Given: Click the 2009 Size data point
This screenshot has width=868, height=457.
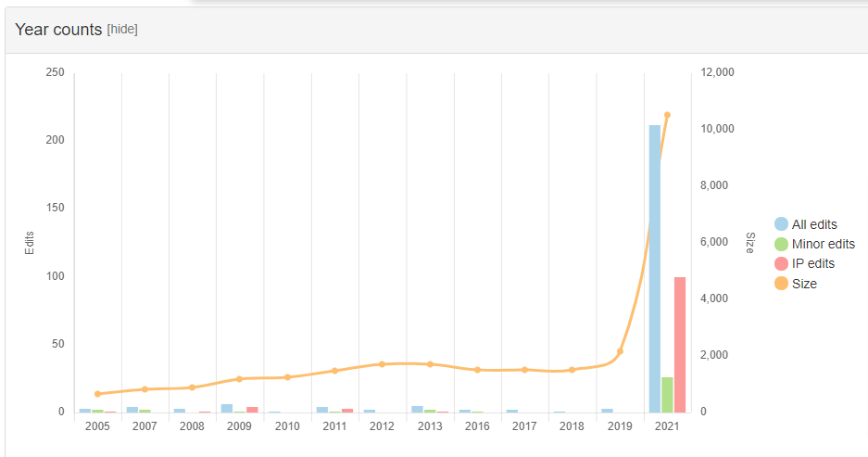Looking at the screenshot, I should (x=239, y=379).
